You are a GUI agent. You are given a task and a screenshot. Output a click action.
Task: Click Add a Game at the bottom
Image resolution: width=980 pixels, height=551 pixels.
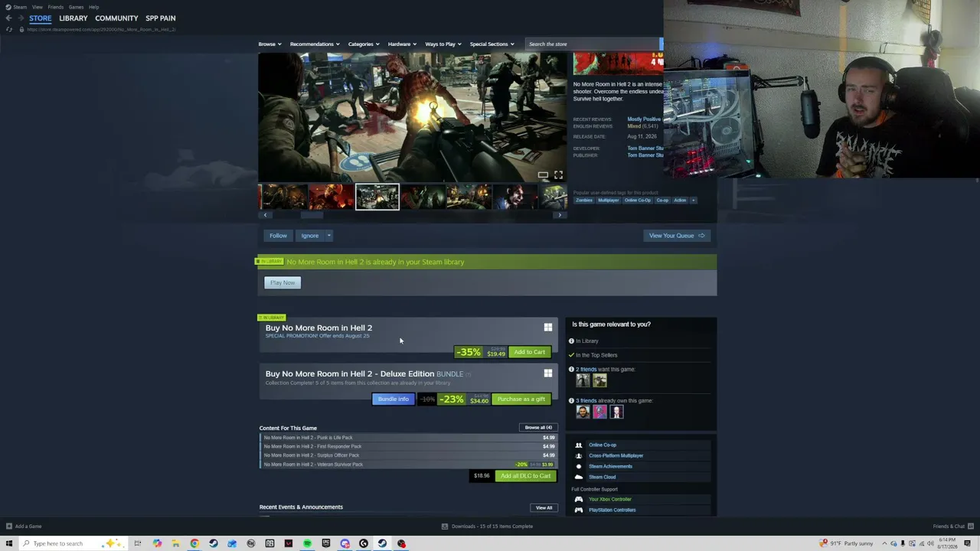click(x=24, y=527)
